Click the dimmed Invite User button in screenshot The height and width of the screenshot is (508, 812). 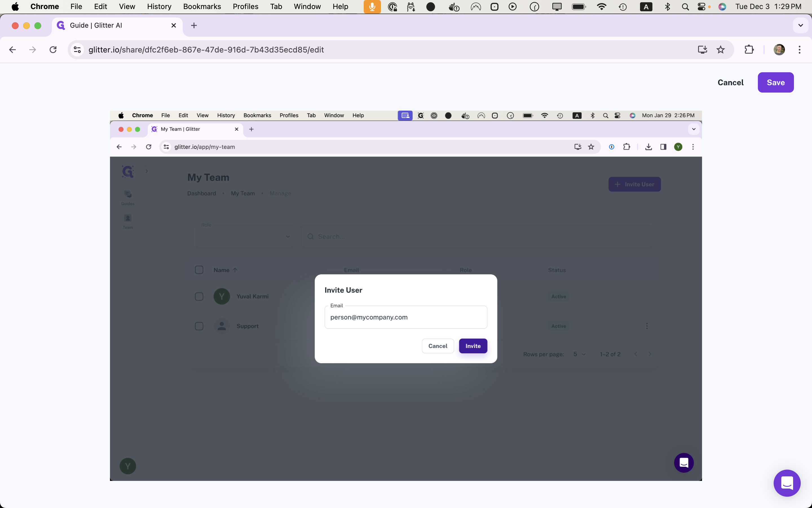point(634,184)
